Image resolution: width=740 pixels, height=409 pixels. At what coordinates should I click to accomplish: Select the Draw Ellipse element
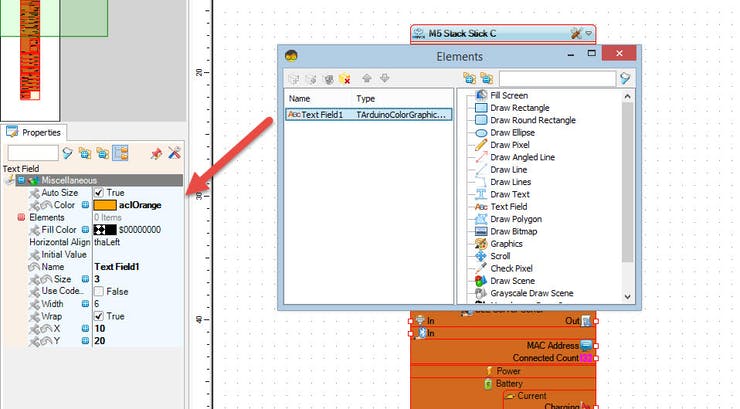514,132
